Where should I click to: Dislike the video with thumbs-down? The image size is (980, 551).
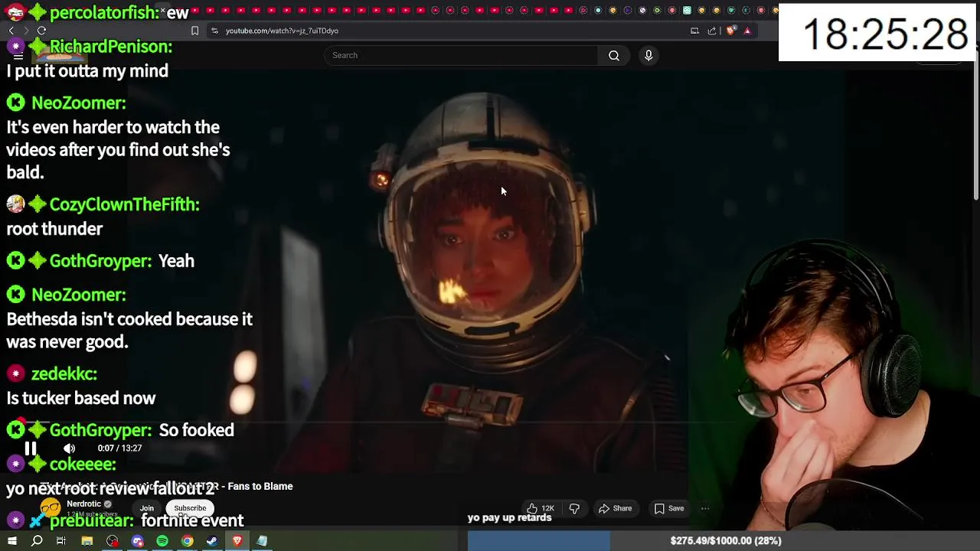[x=574, y=508]
